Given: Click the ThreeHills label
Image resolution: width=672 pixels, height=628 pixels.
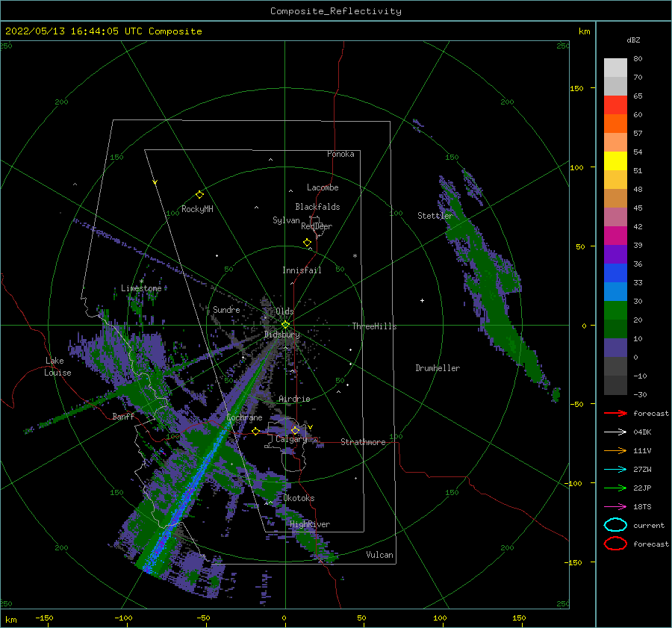Looking at the screenshot, I should click(x=375, y=326).
